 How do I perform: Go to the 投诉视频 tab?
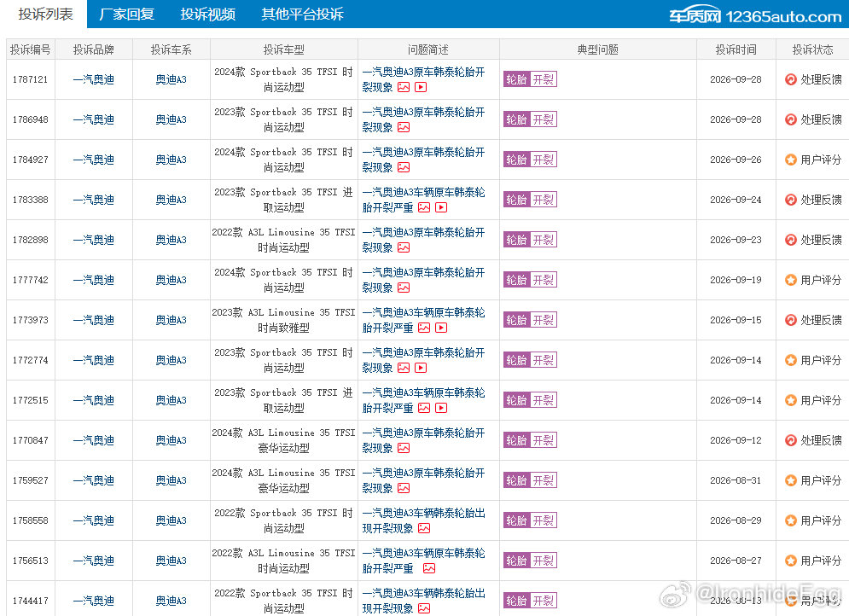(x=208, y=14)
